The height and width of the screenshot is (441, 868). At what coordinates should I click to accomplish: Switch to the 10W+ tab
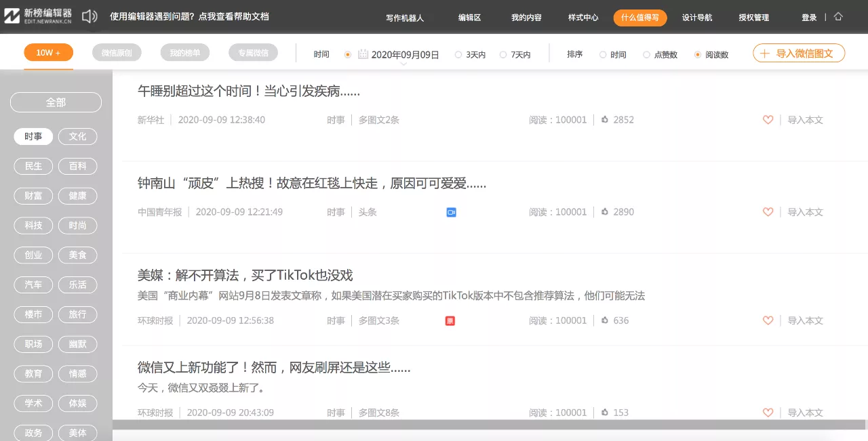[48, 52]
